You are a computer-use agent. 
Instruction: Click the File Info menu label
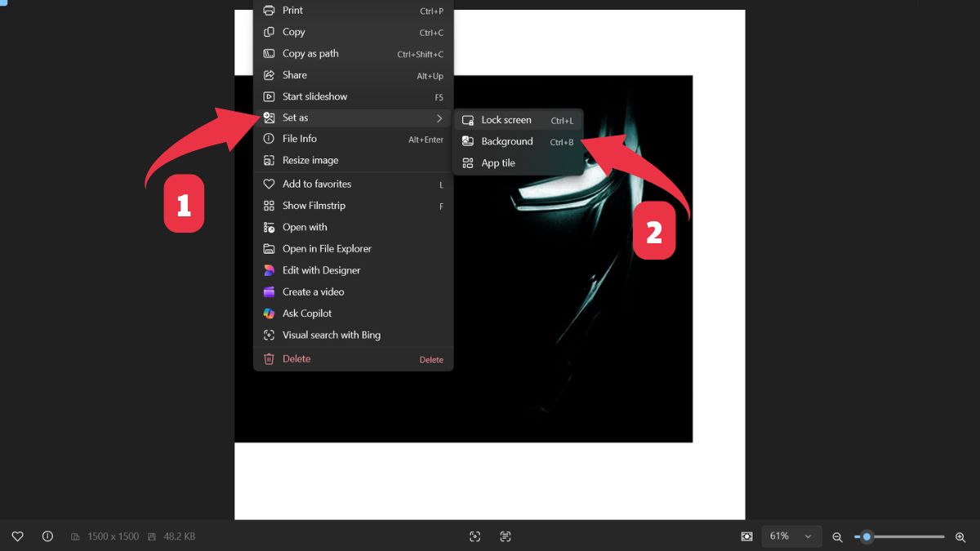click(300, 139)
